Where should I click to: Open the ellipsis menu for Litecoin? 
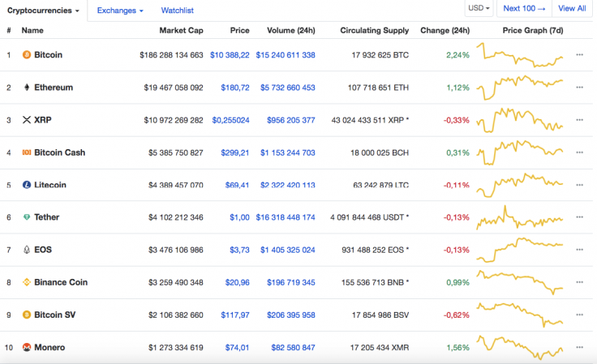point(579,185)
